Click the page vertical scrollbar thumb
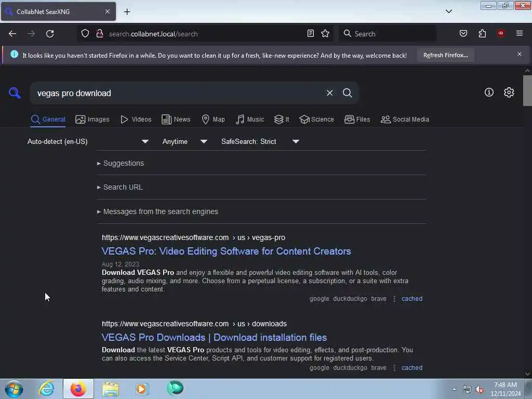Viewport: 532px width, 399px height. tap(527, 90)
